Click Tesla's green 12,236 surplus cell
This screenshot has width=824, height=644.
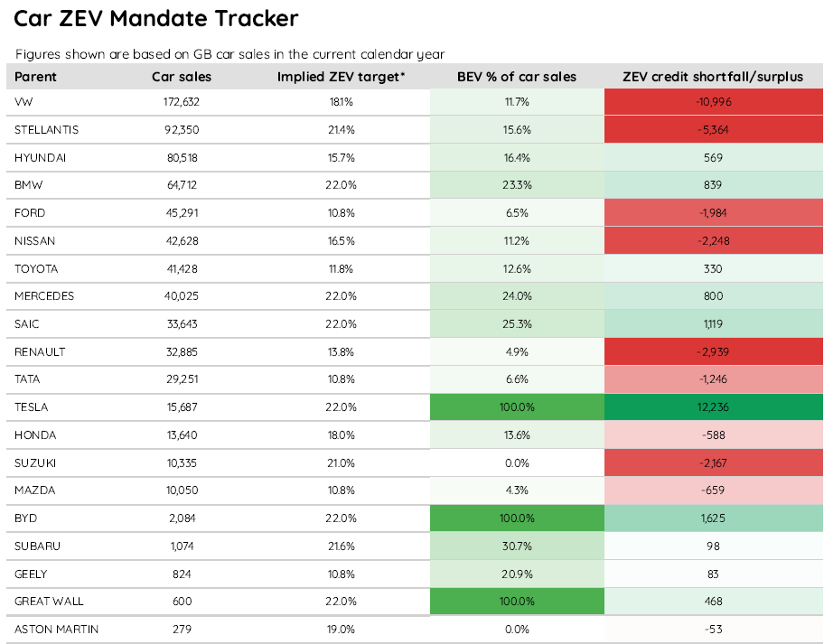click(x=713, y=407)
